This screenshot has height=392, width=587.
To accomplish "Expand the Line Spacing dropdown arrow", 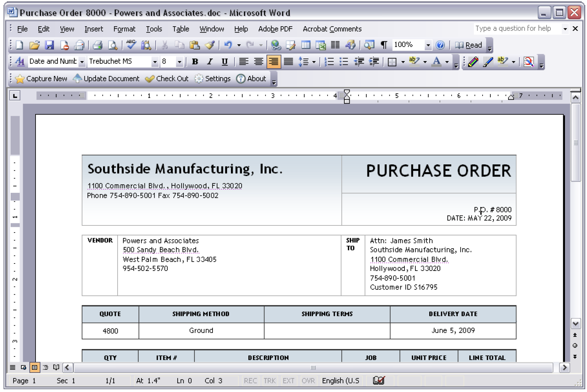I will 314,62.
